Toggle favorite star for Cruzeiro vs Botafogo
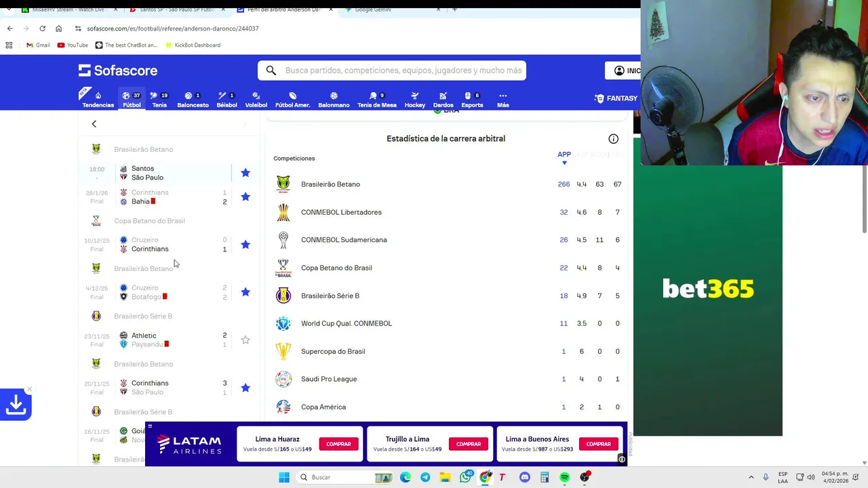868x488 pixels. pyautogui.click(x=245, y=292)
